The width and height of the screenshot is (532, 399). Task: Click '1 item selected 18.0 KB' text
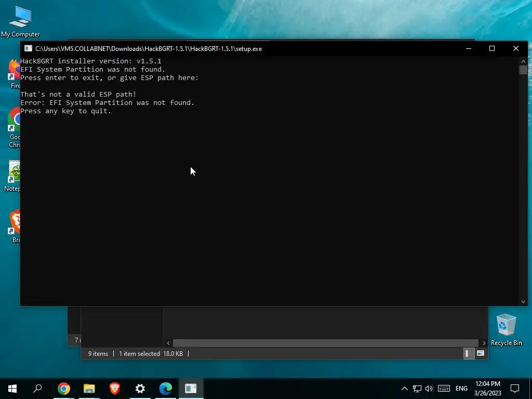151,353
